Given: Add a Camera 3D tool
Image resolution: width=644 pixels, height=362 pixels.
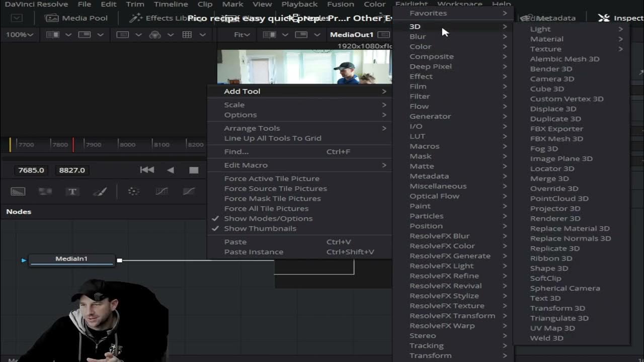Looking at the screenshot, I should [572, 79].
